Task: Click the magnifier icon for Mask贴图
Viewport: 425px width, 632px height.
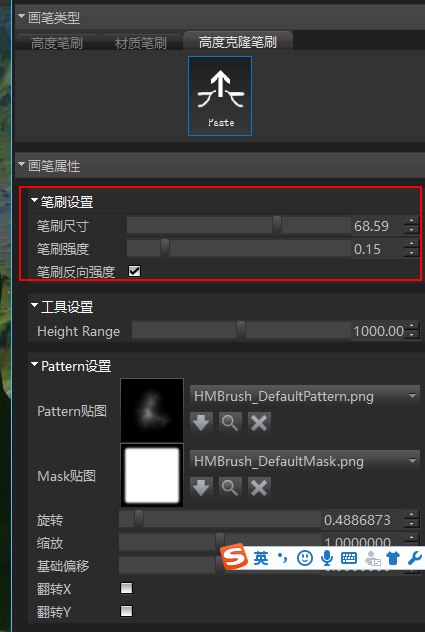Action: (x=230, y=488)
